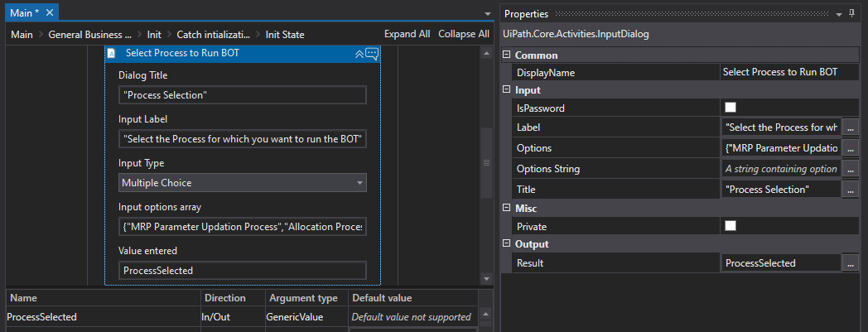868x332 pixels.
Task: Click Expand All in designer
Action: pos(407,34)
